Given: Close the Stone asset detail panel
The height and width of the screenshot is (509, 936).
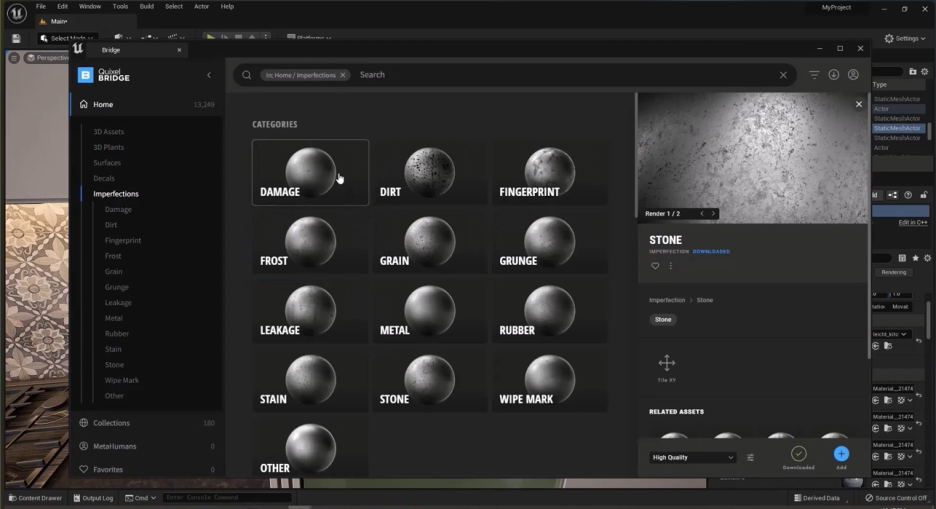Looking at the screenshot, I should [859, 104].
